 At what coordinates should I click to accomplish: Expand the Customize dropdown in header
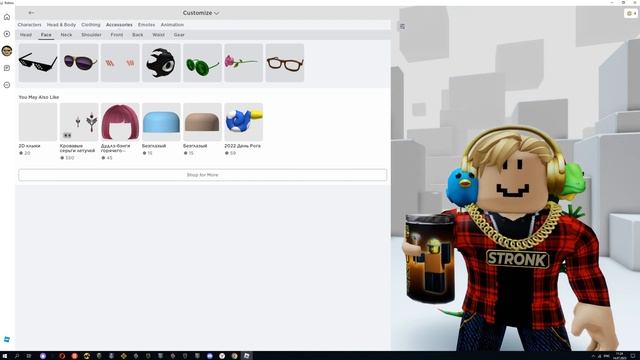tap(201, 13)
